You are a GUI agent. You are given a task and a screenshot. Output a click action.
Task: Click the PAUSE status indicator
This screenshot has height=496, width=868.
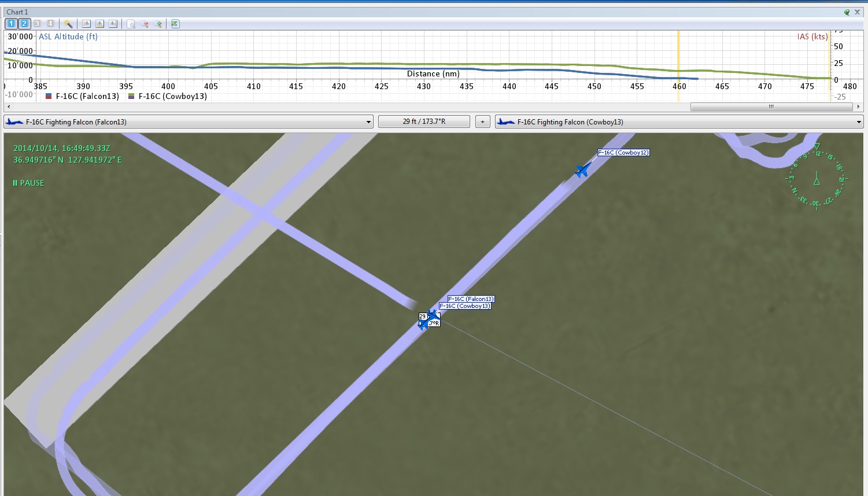(x=28, y=183)
